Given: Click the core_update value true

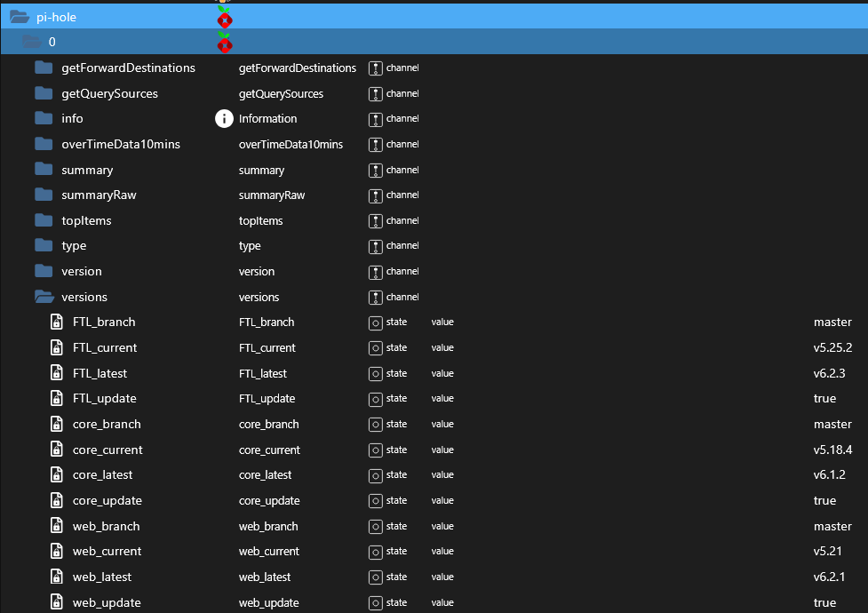Looking at the screenshot, I should click(x=824, y=500).
